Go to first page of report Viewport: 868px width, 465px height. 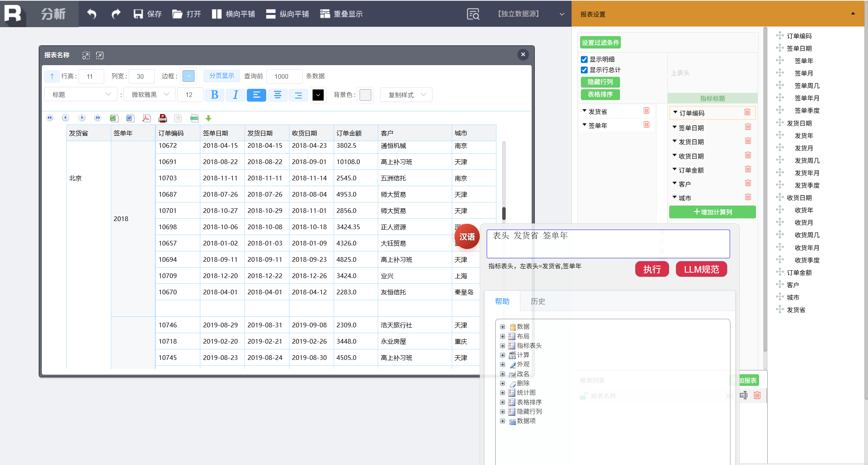coord(50,118)
